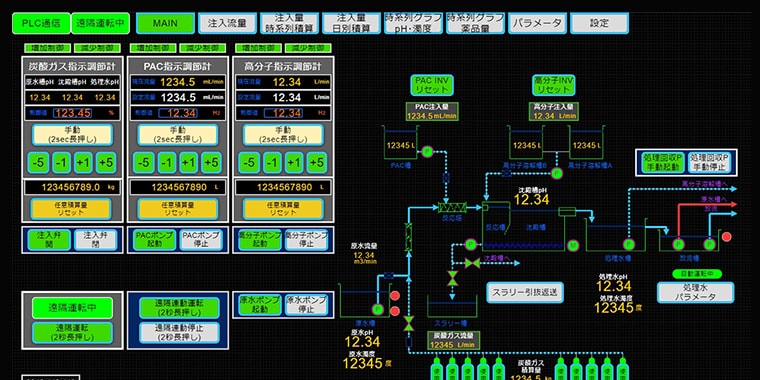Click 任意積算量 リセット under PAC panel

tap(177, 209)
